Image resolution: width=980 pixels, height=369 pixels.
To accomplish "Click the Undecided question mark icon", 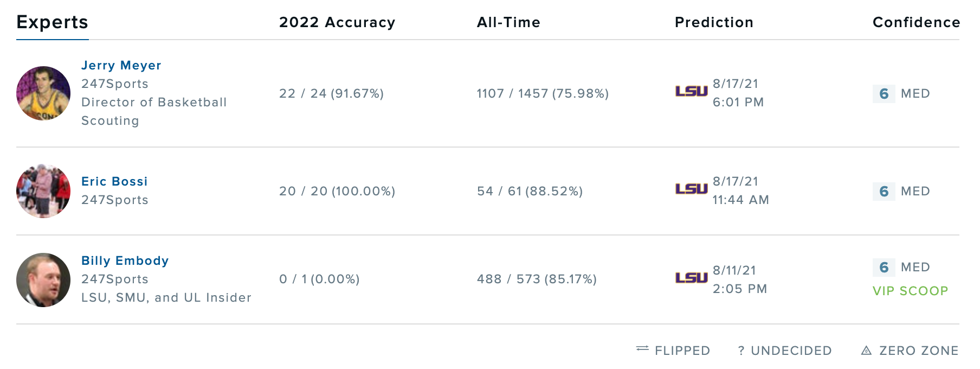I will pyautogui.click(x=741, y=351).
